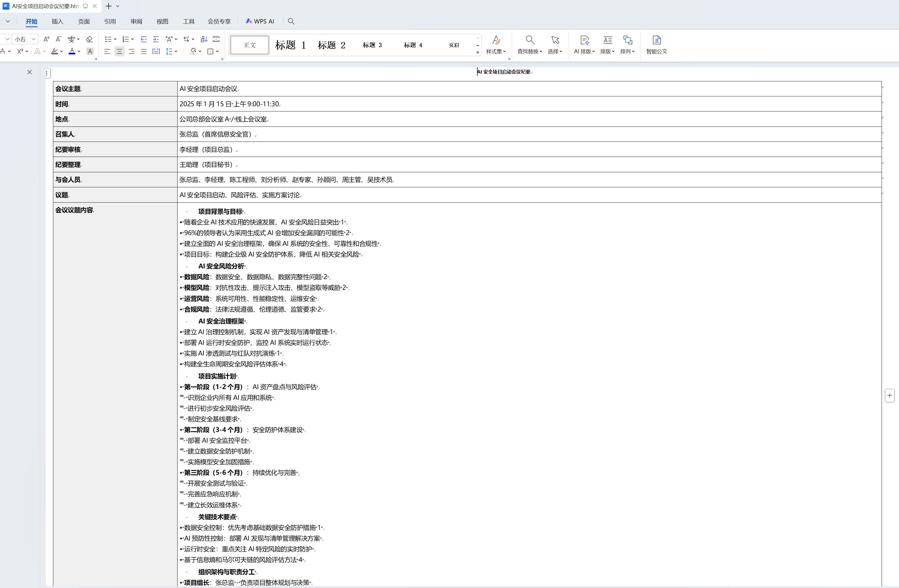The image size is (899, 588).
Task: Click the plus button at the table's right edge
Action: (x=889, y=395)
